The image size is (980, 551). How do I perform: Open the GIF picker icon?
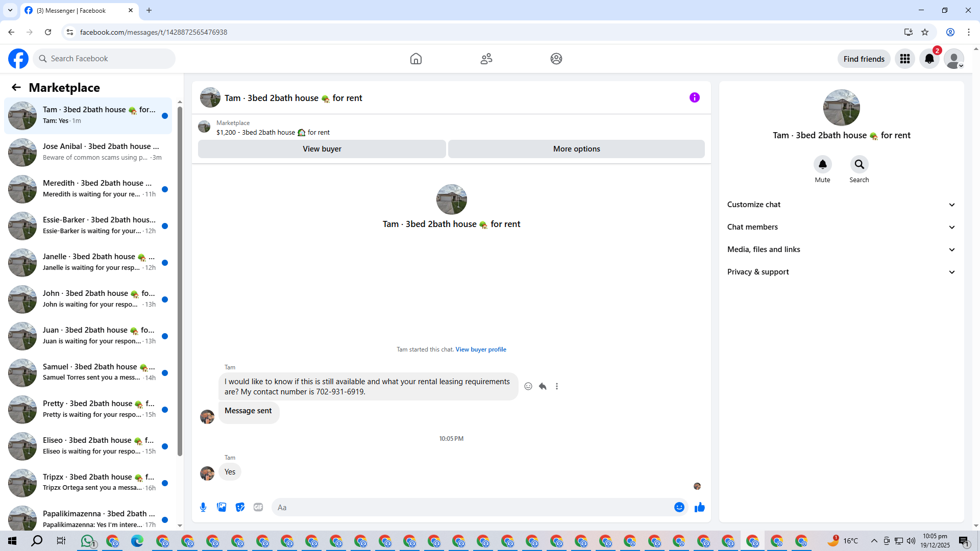tap(258, 507)
